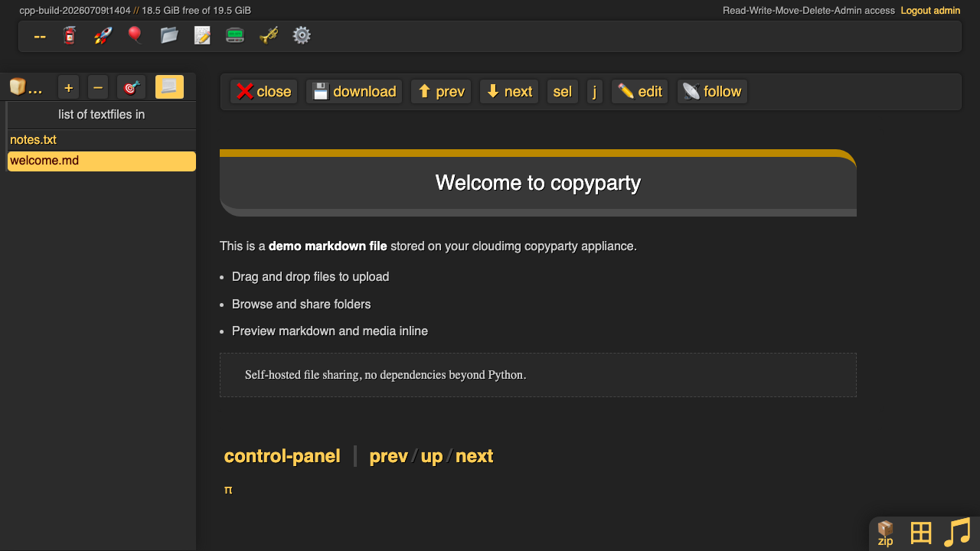Download folder as zip via package icon
Screen dimensions: 980x551
tap(885, 533)
